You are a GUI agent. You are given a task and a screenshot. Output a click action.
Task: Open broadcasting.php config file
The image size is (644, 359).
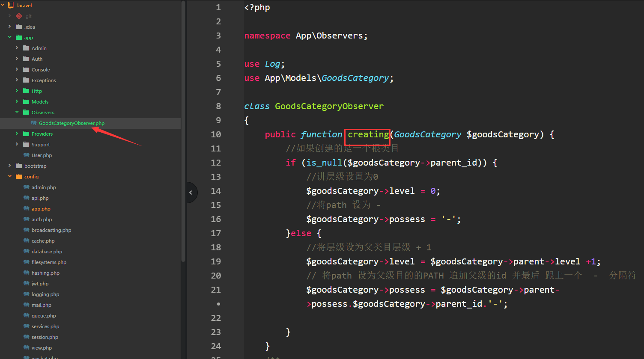(x=51, y=230)
